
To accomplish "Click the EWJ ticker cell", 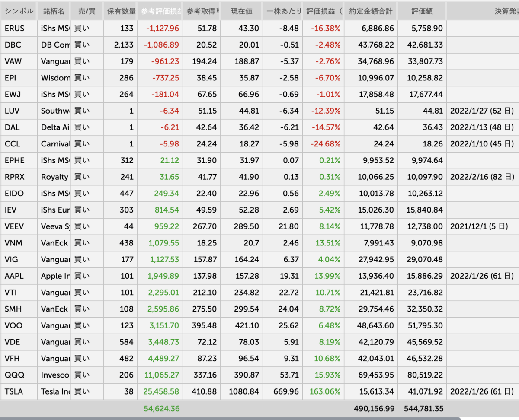I will [x=19, y=94].
